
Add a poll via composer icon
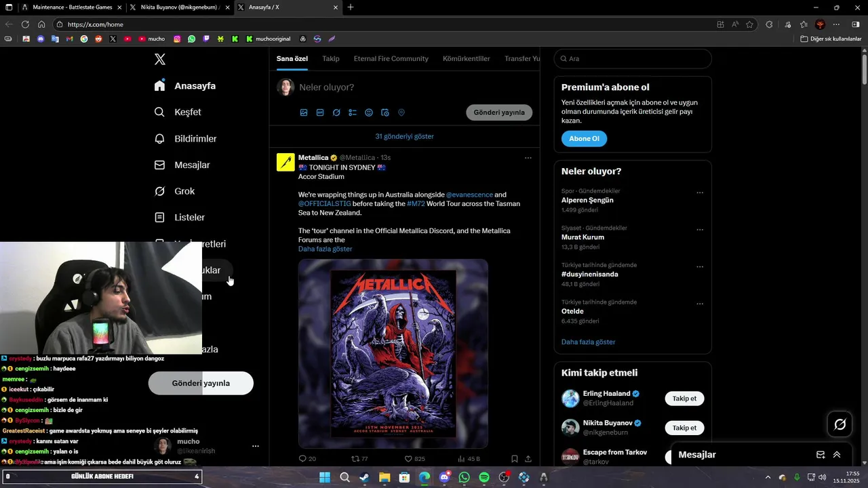click(x=353, y=113)
